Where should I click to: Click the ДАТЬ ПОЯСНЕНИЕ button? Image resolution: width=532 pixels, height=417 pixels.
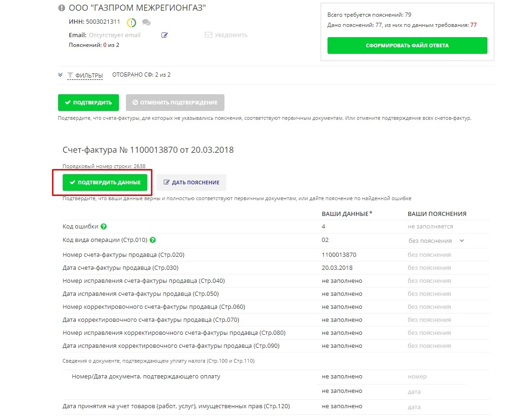(x=191, y=182)
